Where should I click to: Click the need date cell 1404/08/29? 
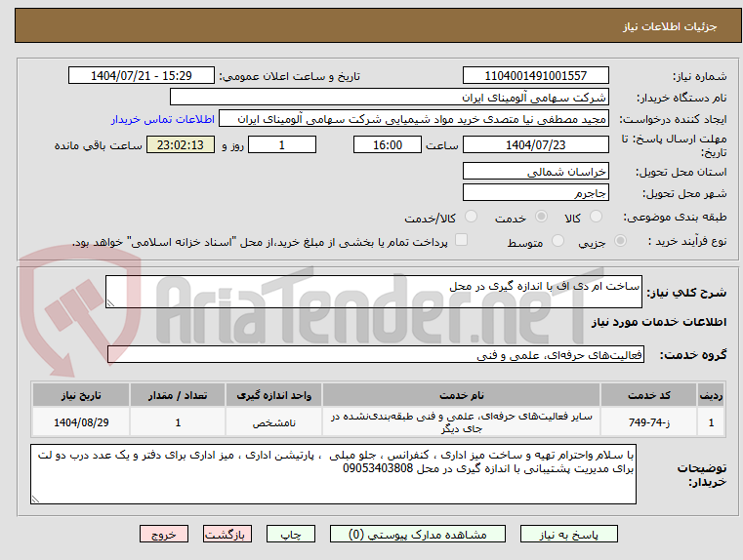click(x=81, y=422)
